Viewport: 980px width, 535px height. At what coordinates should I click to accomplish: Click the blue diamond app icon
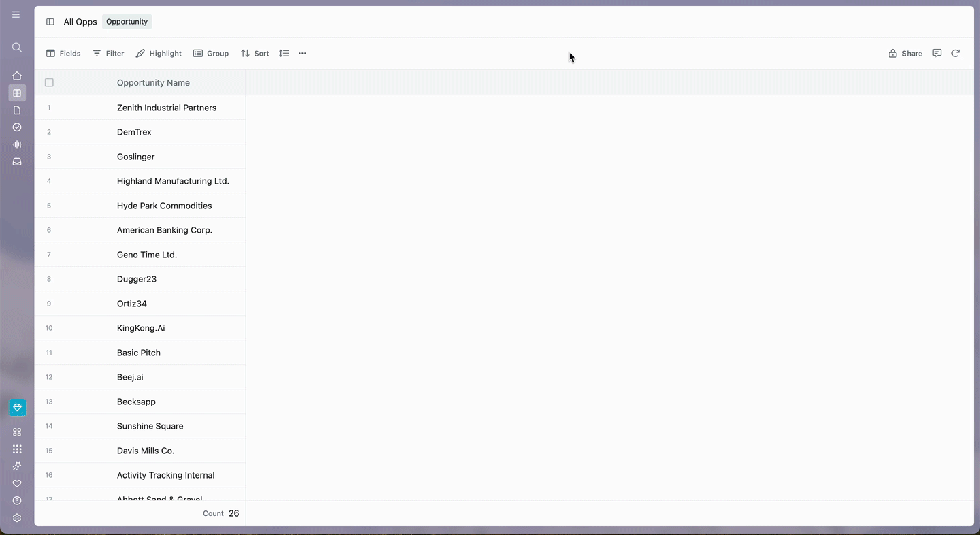[x=17, y=407]
